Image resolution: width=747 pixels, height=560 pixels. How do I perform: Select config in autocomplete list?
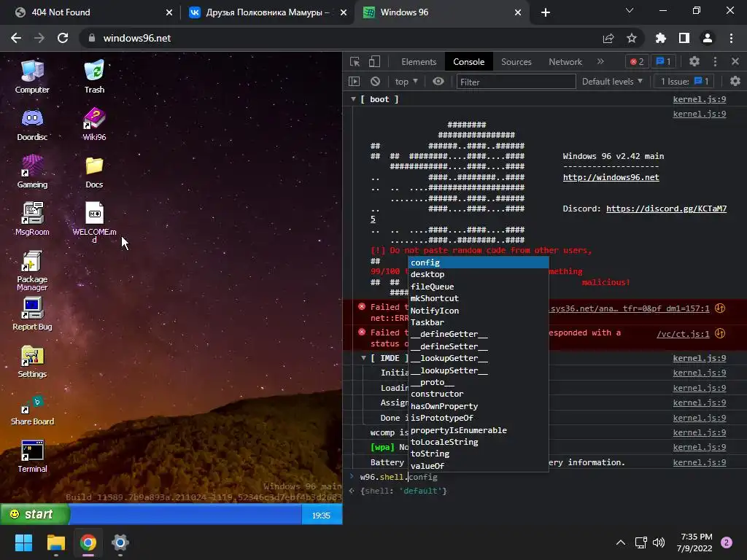click(x=479, y=262)
